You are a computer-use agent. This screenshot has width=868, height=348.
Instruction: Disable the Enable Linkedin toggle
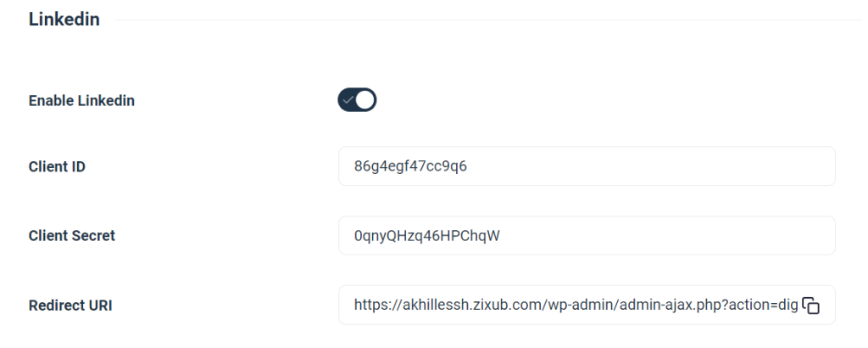coord(357,100)
